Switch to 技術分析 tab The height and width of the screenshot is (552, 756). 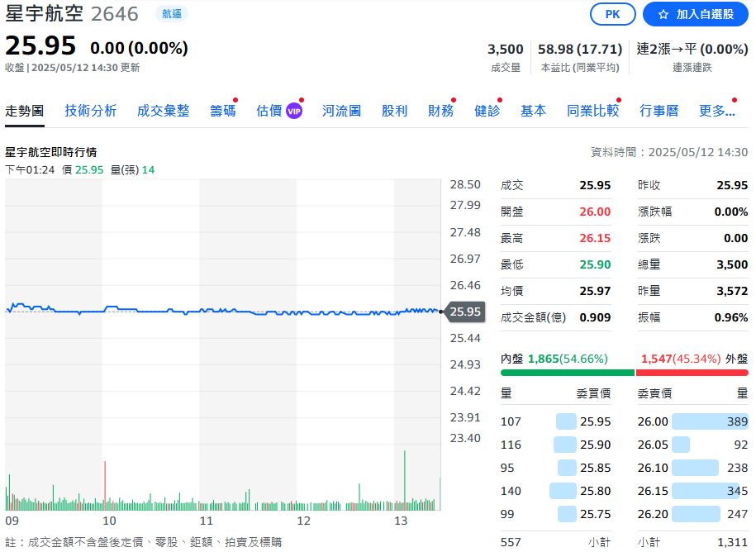tap(91, 111)
